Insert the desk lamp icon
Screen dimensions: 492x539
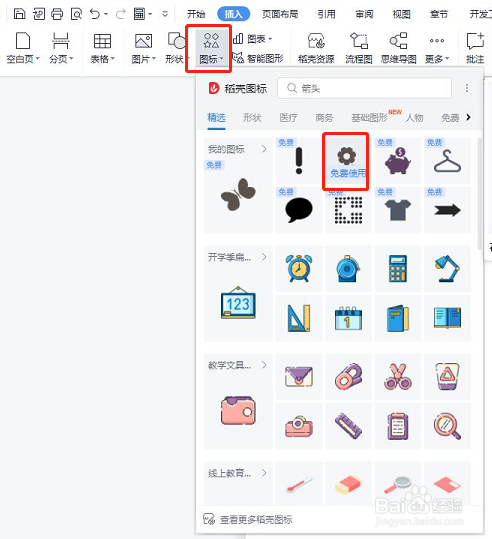447,268
